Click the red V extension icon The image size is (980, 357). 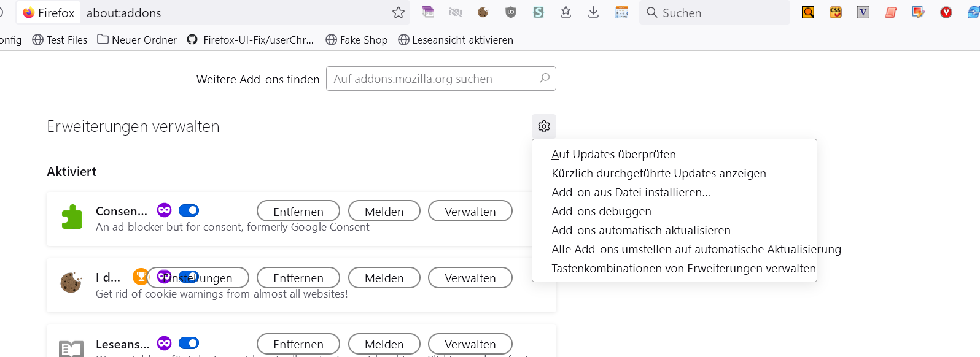[946, 12]
